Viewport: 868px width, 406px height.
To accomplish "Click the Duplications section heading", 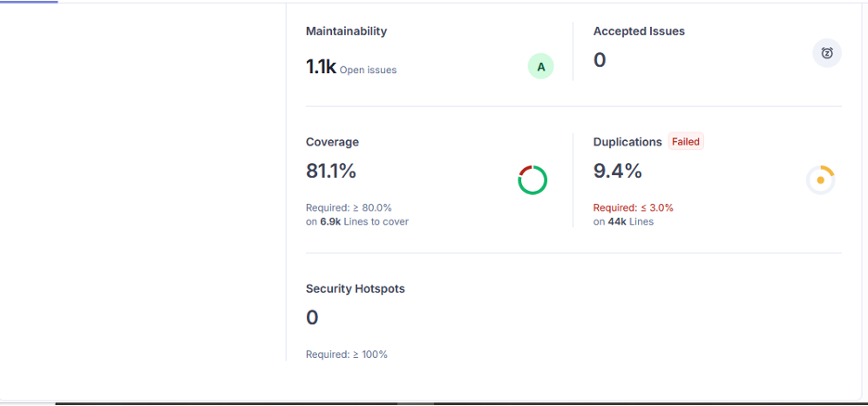I will click(628, 142).
